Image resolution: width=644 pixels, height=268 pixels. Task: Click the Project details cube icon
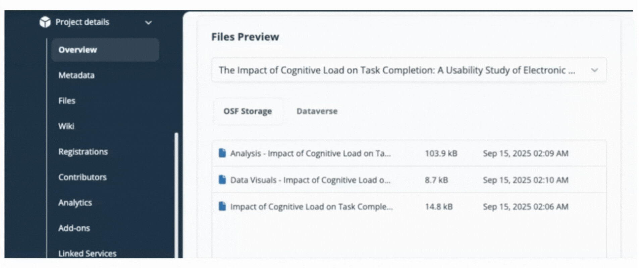(x=45, y=22)
